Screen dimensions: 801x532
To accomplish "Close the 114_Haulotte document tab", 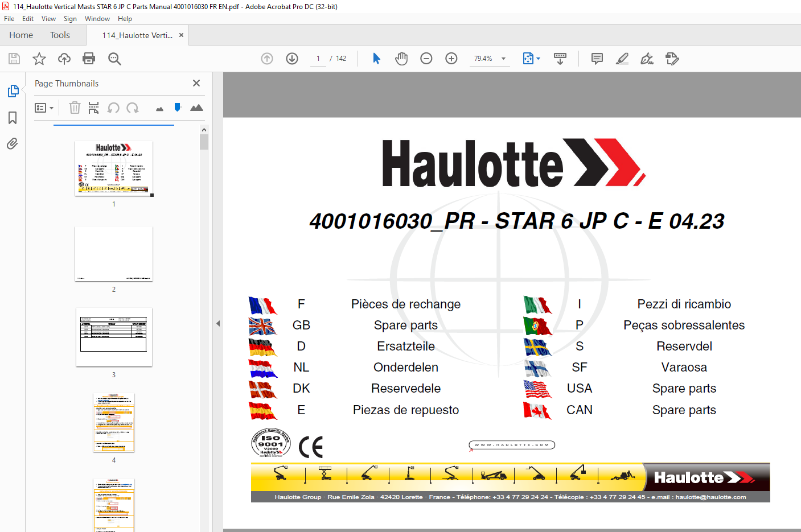I will (181, 35).
